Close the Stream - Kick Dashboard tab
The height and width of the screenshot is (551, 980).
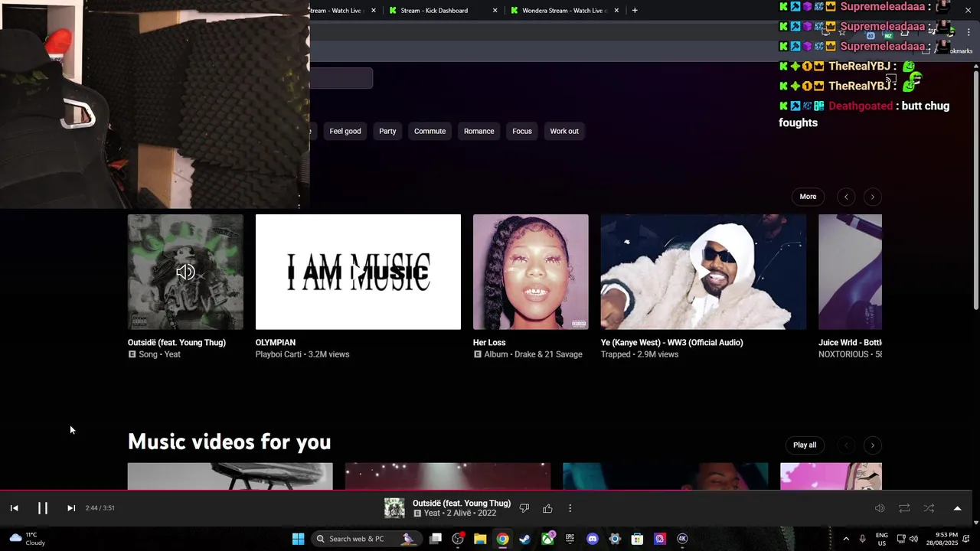495,10
